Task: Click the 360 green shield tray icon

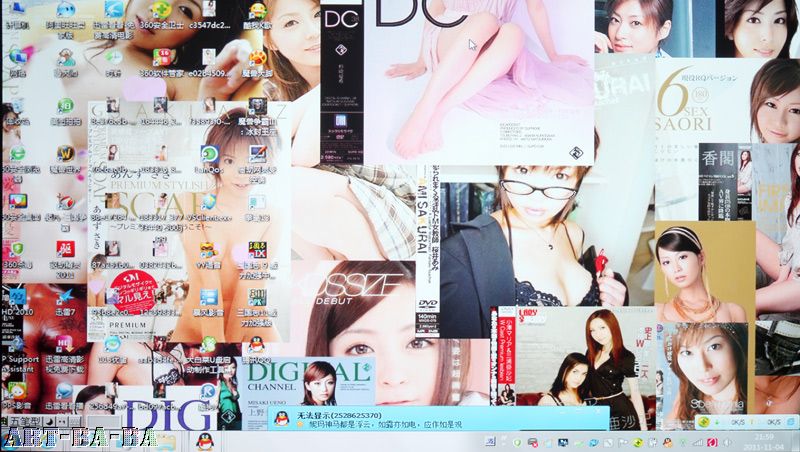Action: (x=517, y=442)
